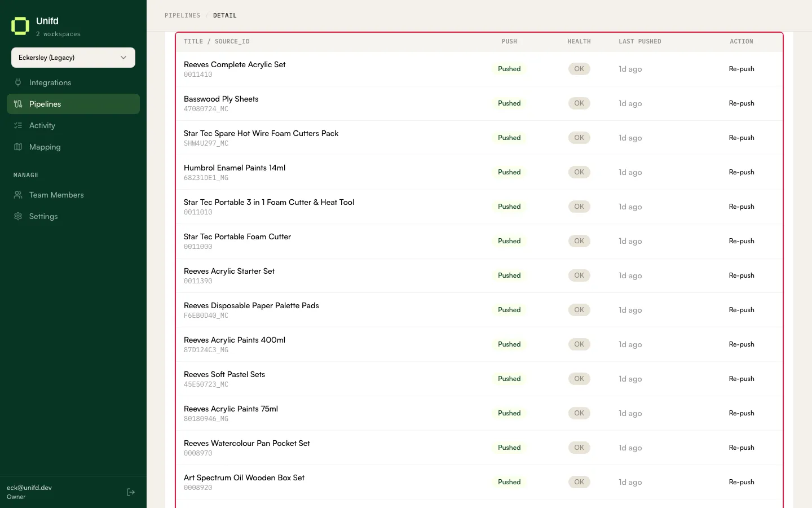The image size is (812, 508).
Task: Re-push Star Tec Portable 3 in 1 Foam Cutter
Action: tap(742, 207)
